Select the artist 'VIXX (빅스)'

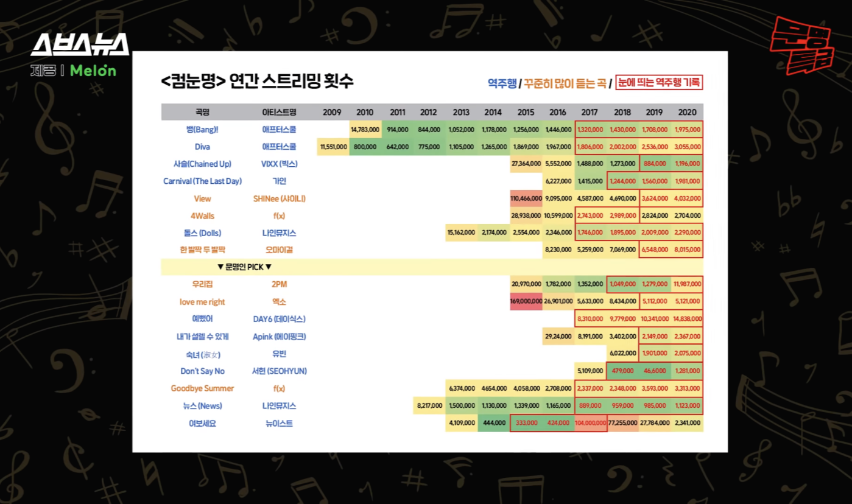tap(279, 164)
